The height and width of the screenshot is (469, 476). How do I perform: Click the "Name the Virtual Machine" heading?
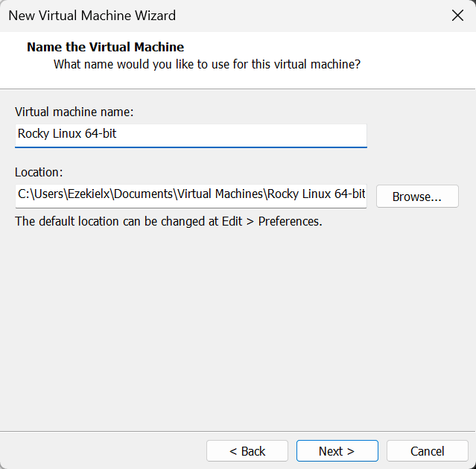tap(105, 47)
